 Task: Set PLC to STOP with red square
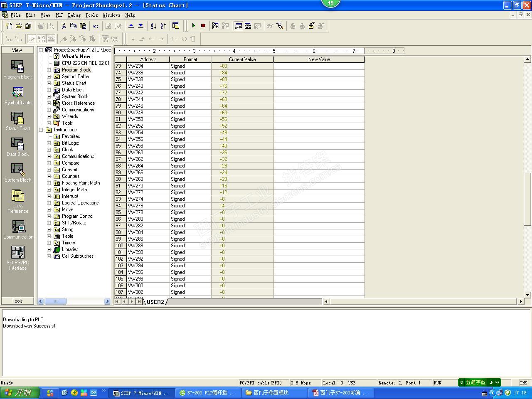click(x=203, y=26)
